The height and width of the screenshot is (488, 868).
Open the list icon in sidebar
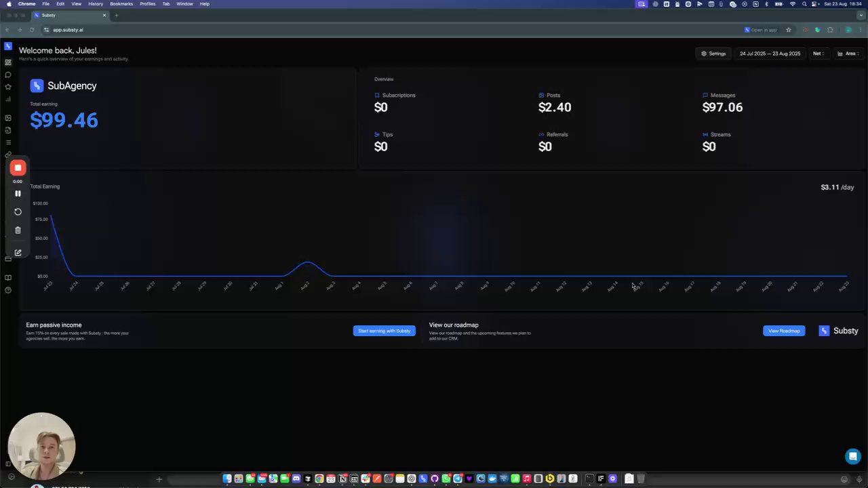tap(8, 142)
